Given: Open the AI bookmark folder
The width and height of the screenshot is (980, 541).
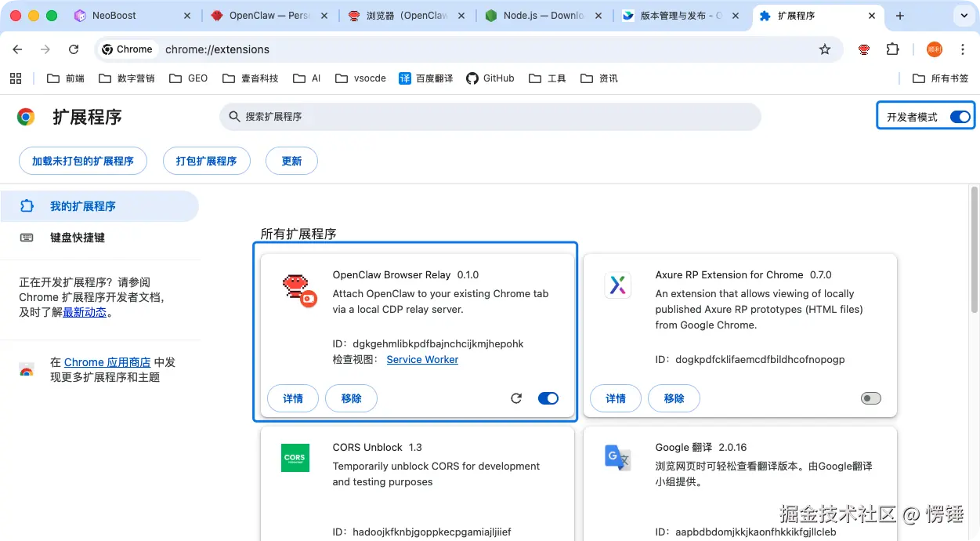Looking at the screenshot, I should point(307,78).
